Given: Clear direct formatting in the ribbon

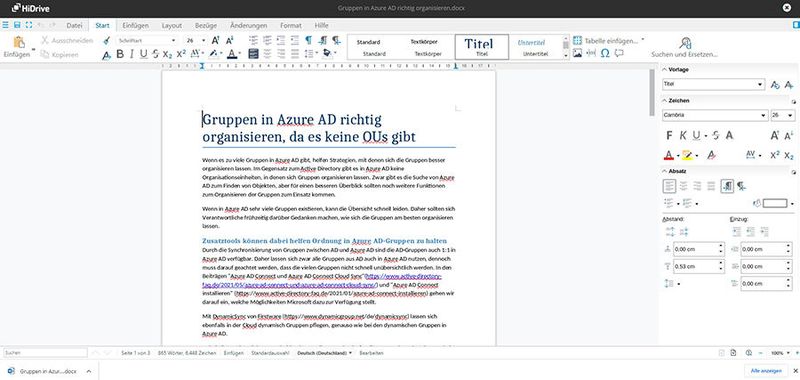Looking at the screenshot, I should (106, 55).
